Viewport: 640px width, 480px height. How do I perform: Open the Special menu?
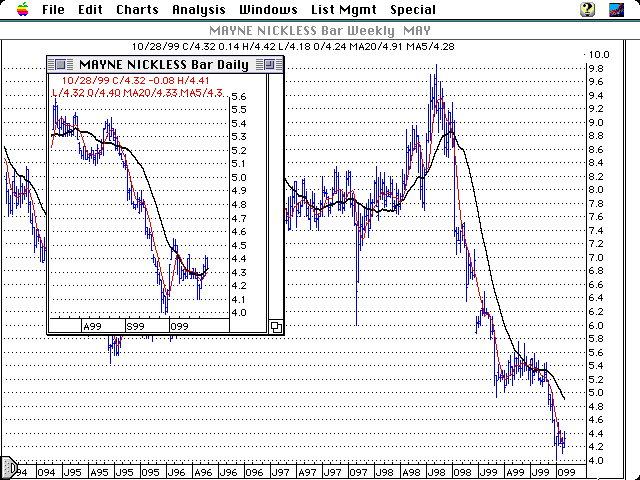pos(413,9)
